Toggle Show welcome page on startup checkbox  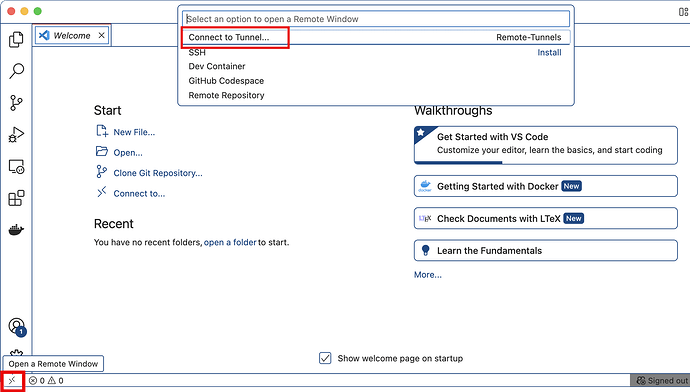(x=325, y=358)
